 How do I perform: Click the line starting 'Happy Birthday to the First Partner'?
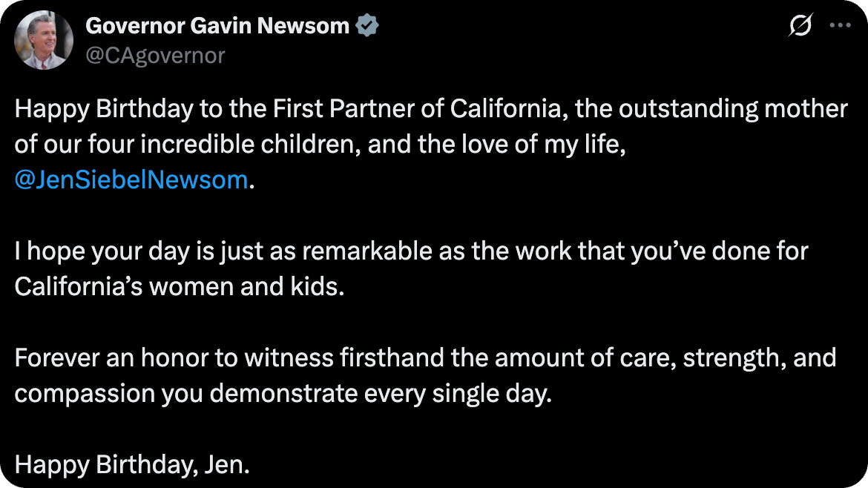click(431, 109)
